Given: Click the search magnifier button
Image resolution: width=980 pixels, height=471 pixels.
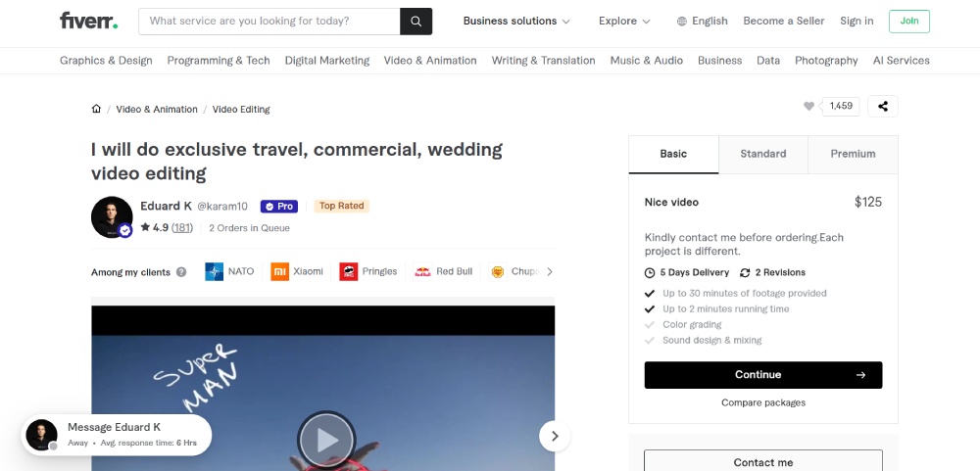Looking at the screenshot, I should click(416, 22).
